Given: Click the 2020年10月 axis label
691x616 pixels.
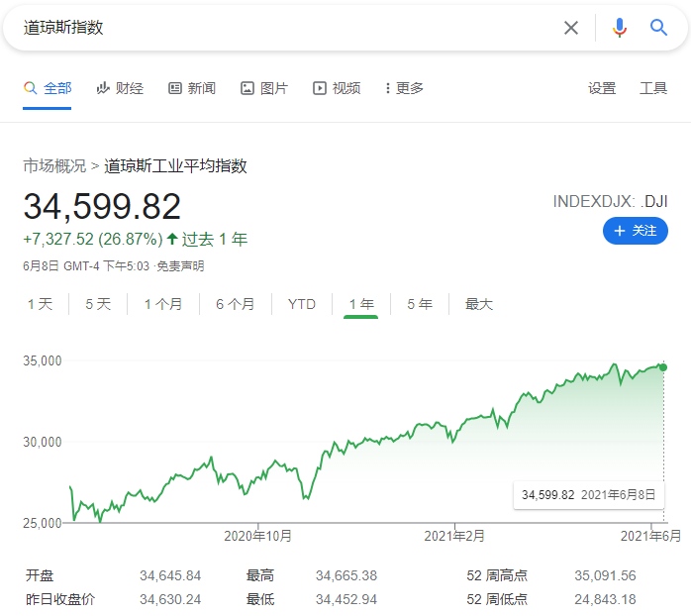Looking at the screenshot, I should coord(257,536).
